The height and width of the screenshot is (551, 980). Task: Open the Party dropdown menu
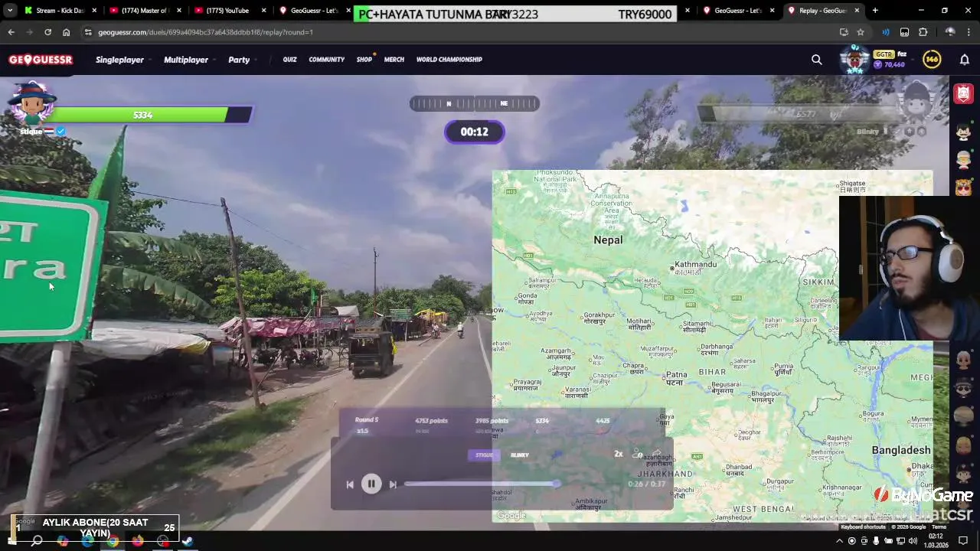coord(242,60)
